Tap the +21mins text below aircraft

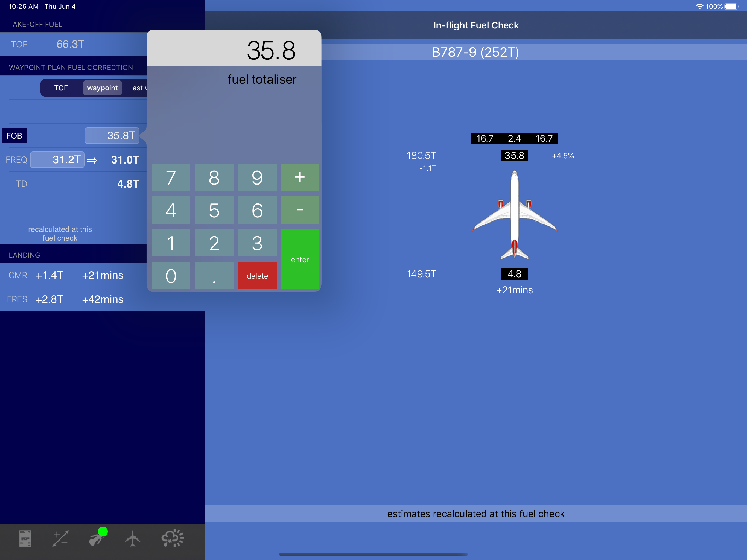coord(514,290)
